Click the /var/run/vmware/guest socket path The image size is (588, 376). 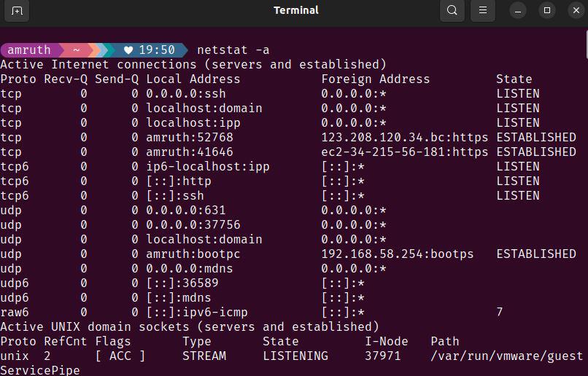(507, 356)
